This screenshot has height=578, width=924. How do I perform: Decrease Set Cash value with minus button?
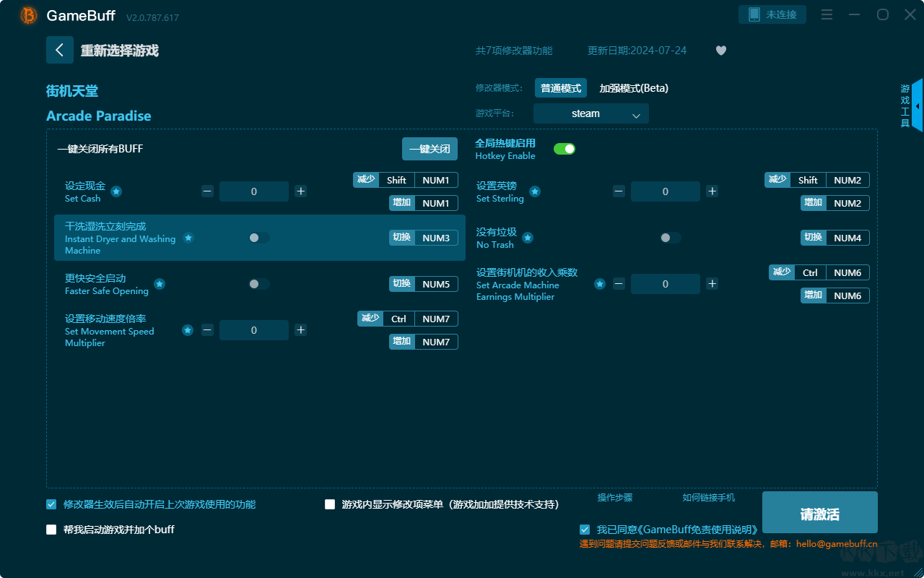pos(207,191)
